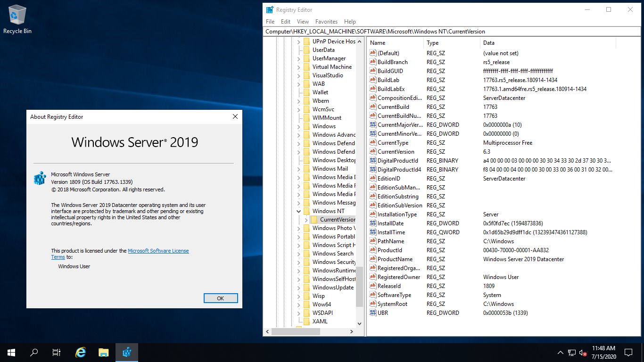Screen dimensions: 644x362
Task: Select the InstallationType value row
Action: 492,214
